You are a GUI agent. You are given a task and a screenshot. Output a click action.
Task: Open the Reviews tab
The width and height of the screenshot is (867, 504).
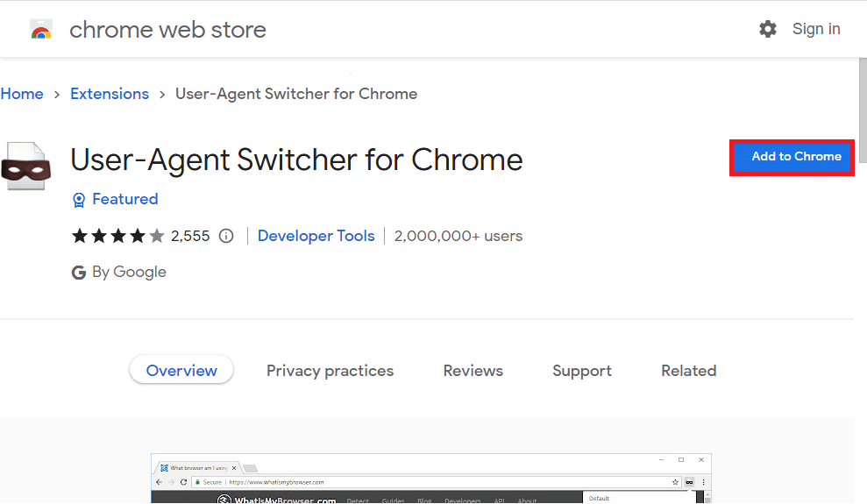pos(473,371)
